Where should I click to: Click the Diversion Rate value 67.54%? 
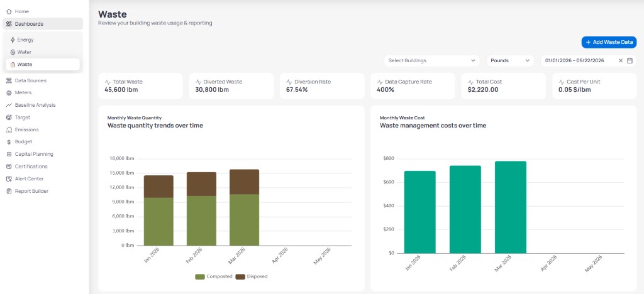coord(297,89)
